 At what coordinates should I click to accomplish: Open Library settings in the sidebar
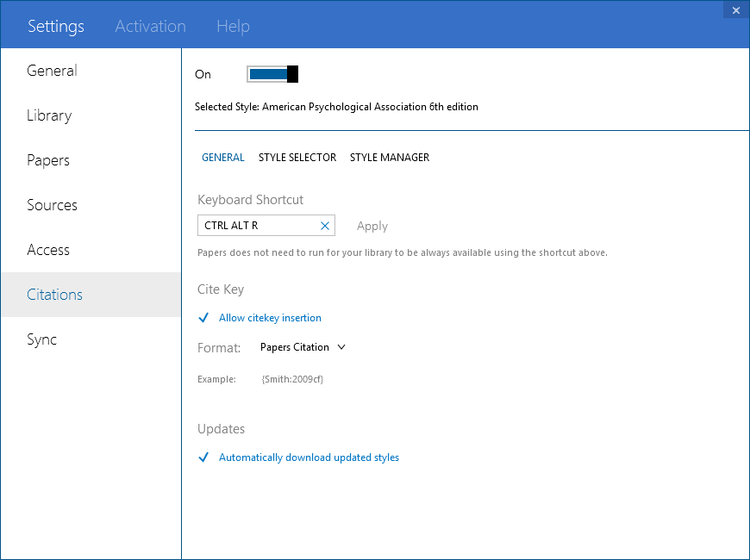[x=91, y=115]
